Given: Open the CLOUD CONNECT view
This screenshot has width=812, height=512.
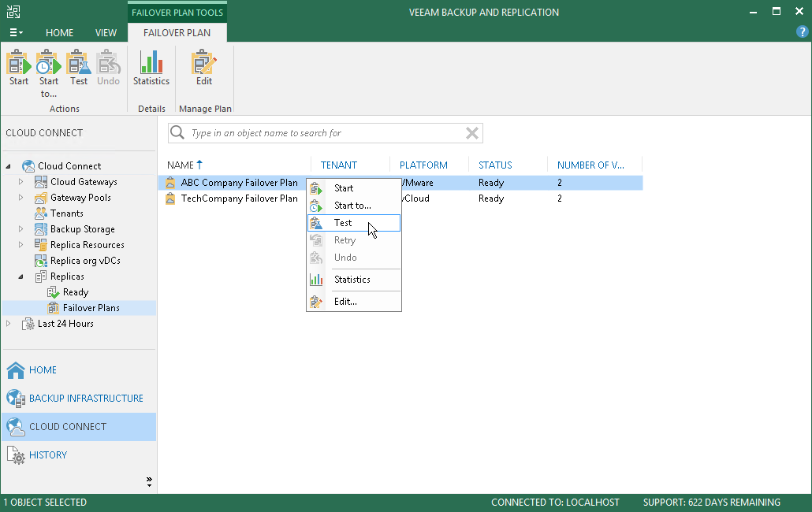Looking at the screenshot, I should [79, 427].
